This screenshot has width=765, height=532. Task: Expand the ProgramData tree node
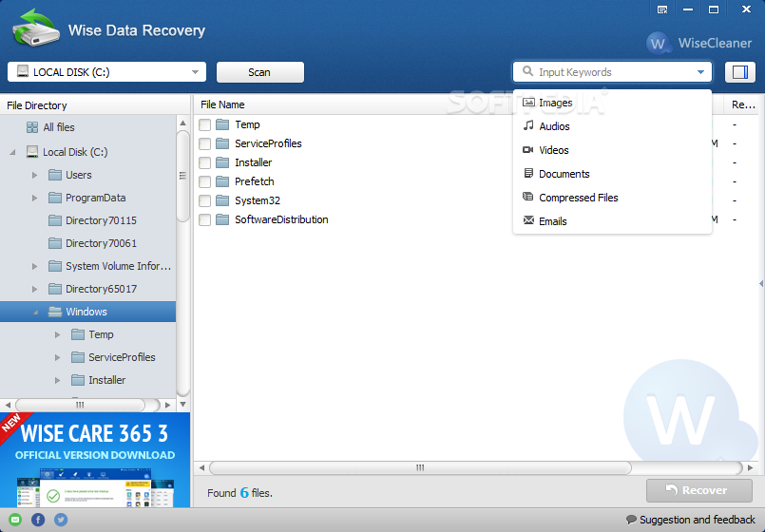coord(34,198)
